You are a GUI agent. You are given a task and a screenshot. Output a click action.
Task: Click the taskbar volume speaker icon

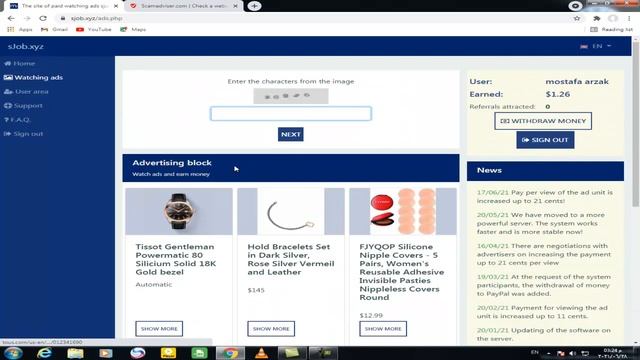pos(573,353)
